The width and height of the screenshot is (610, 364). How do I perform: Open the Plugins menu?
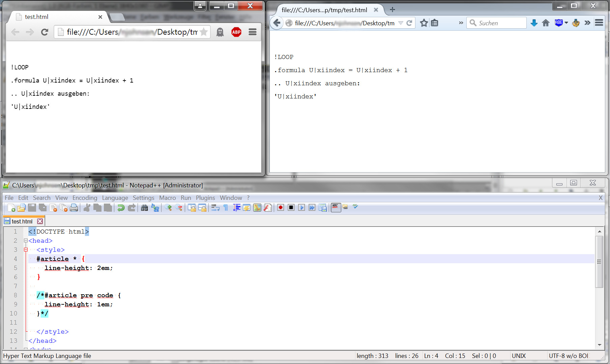pos(205,198)
